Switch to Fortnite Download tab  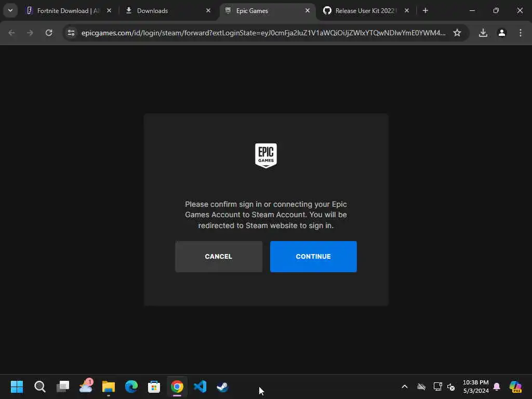click(x=68, y=11)
